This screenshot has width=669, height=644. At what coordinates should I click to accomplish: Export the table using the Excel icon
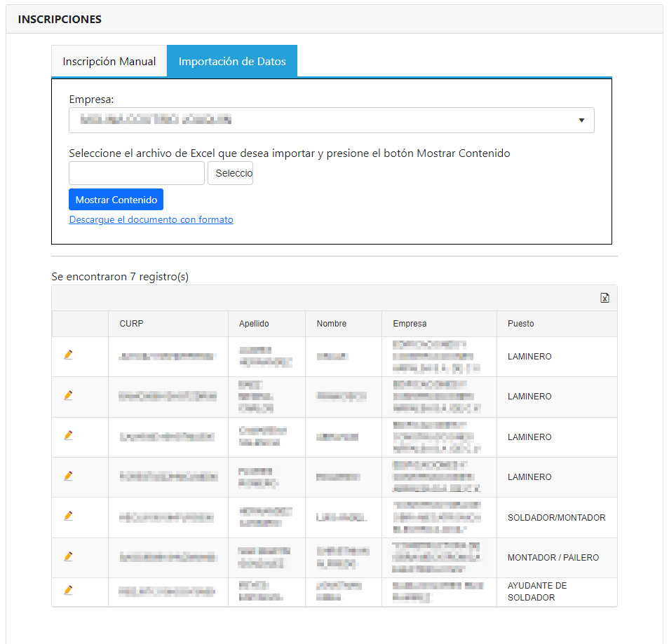click(x=604, y=298)
